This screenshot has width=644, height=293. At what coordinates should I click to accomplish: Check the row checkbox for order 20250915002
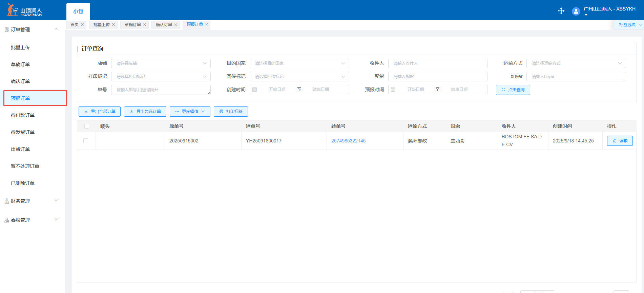[86, 141]
